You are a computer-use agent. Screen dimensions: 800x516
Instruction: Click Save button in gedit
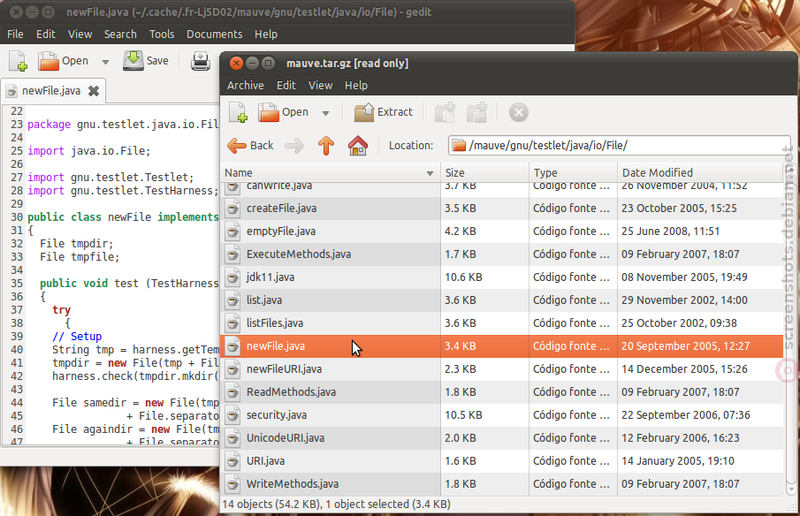(x=146, y=61)
